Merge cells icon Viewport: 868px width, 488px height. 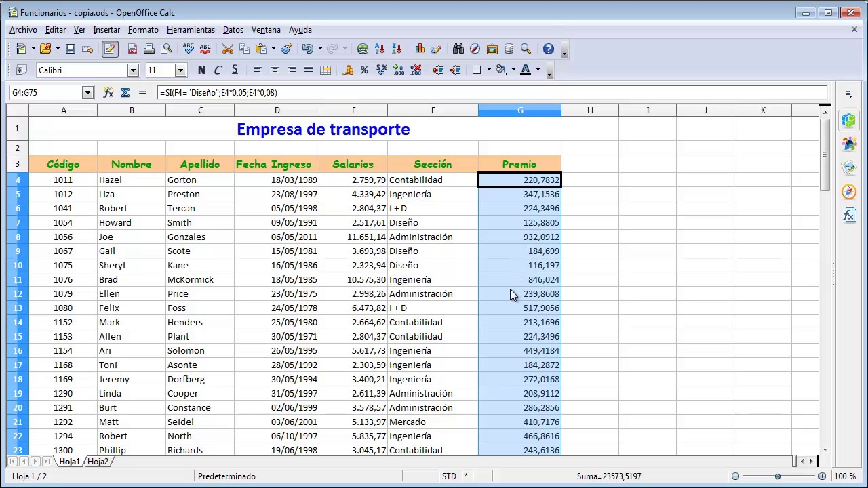pyautogui.click(x=325, y=70)
